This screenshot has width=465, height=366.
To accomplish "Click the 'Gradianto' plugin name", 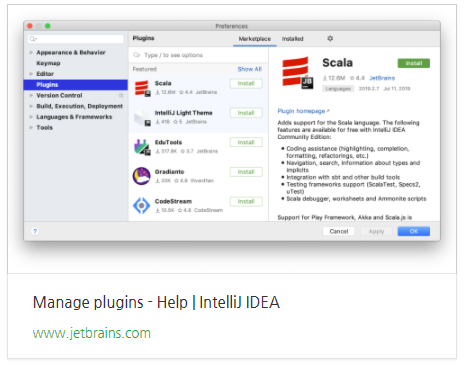I will pyautogui.click(x=169, y=172).
